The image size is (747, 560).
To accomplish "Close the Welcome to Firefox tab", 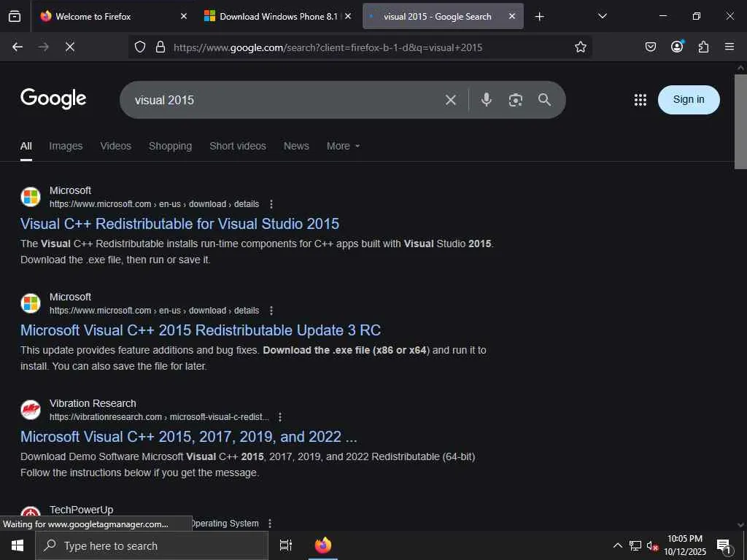I will tap(184, 16).
